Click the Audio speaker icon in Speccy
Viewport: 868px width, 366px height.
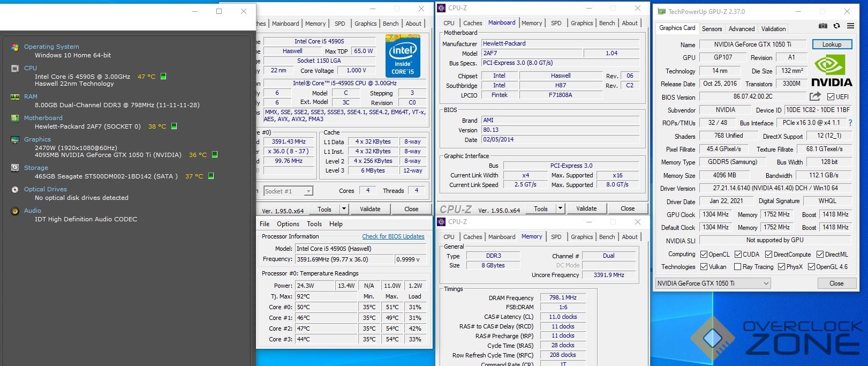pos(15,211)
